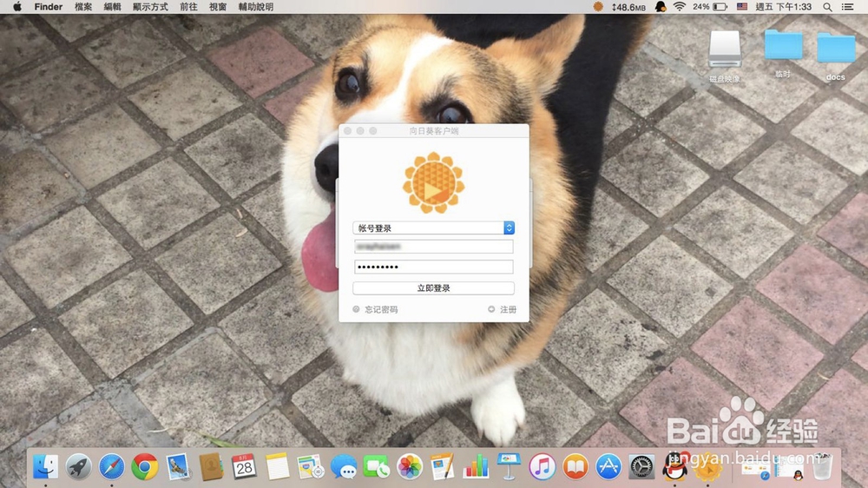Open Launchpad rocket in the Dock
Image resolution: width=868 pixels, height=488 pixels.
[x=79, y=466]
